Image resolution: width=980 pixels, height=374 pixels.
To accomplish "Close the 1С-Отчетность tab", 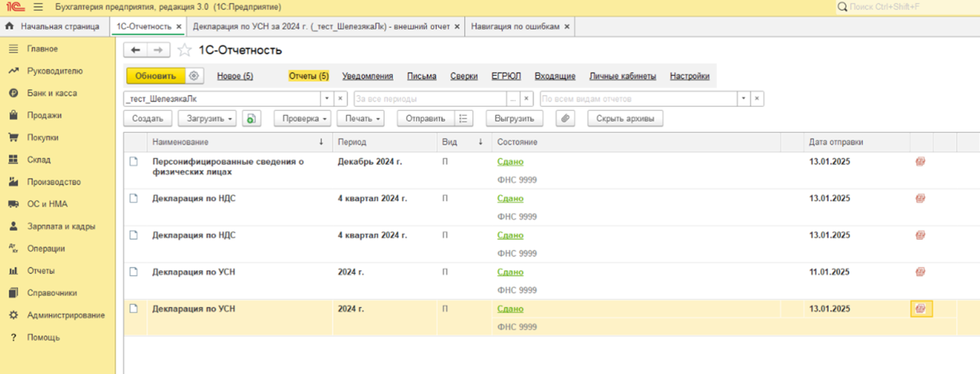I will click(x=179, y=27).
